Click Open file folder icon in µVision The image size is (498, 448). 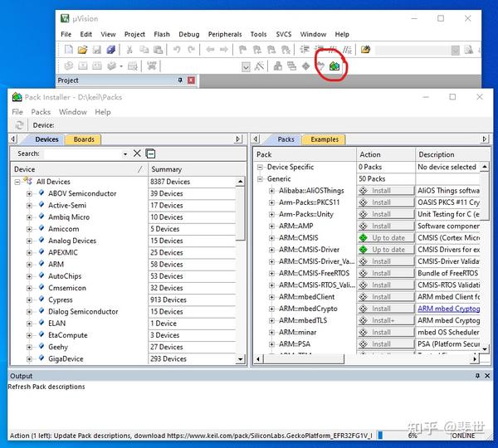82,50
